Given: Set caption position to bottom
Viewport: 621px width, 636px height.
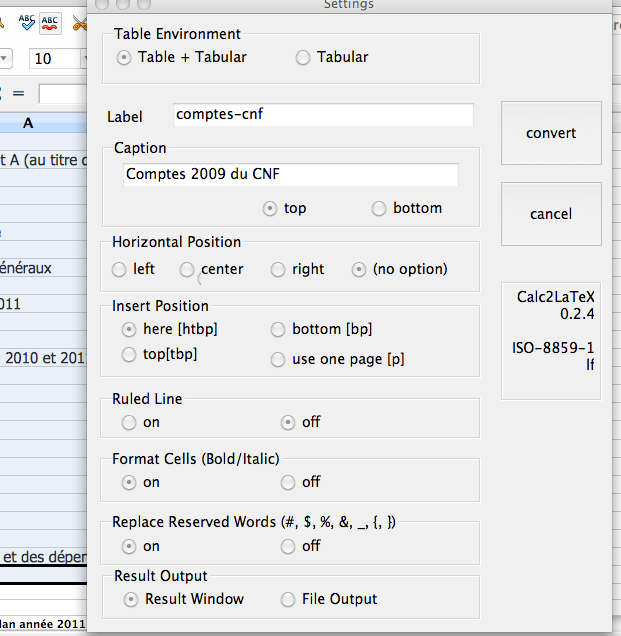Looking at the screenshot, I should [x=379, y=209].
